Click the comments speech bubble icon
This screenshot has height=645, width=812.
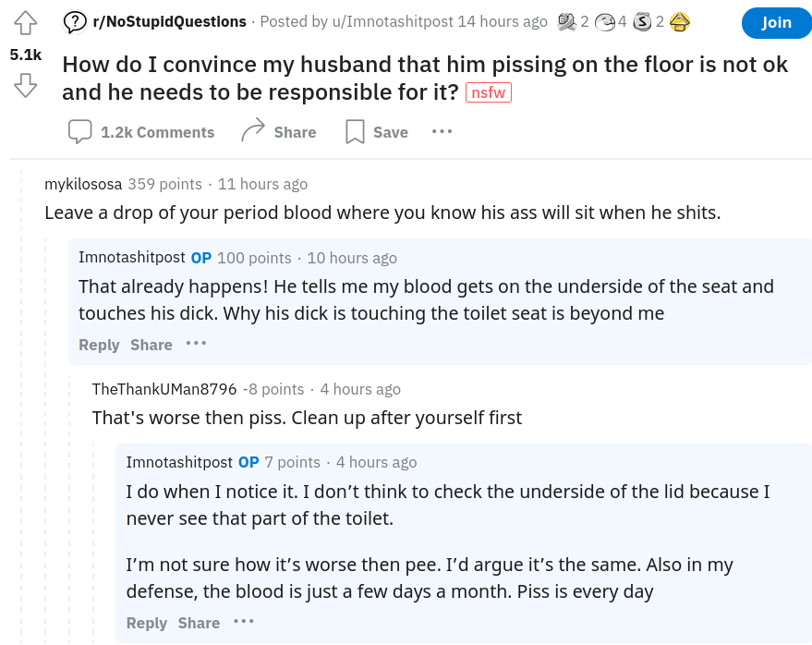tap(79, 131)
